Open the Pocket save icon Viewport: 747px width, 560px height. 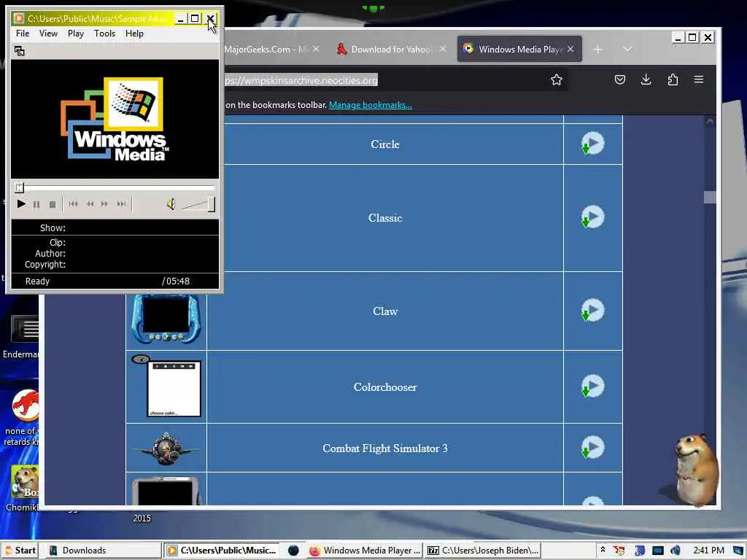[x=620, y=79]
